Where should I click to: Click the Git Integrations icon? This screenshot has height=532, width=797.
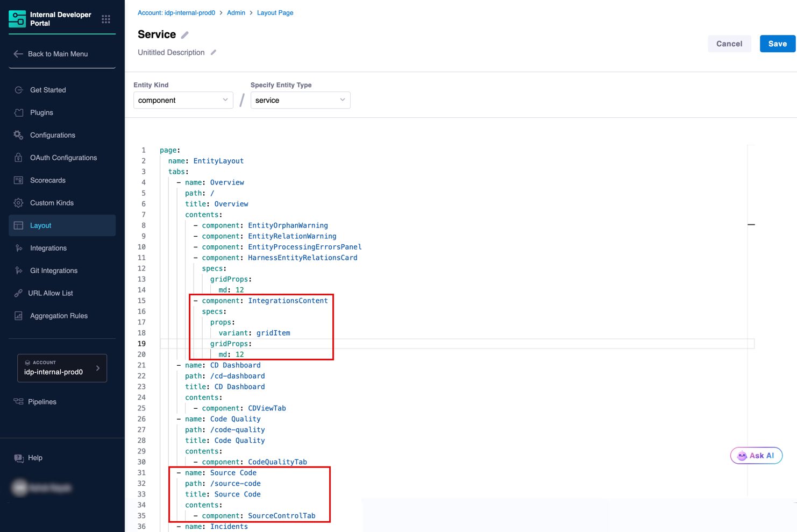pos(19,271)
